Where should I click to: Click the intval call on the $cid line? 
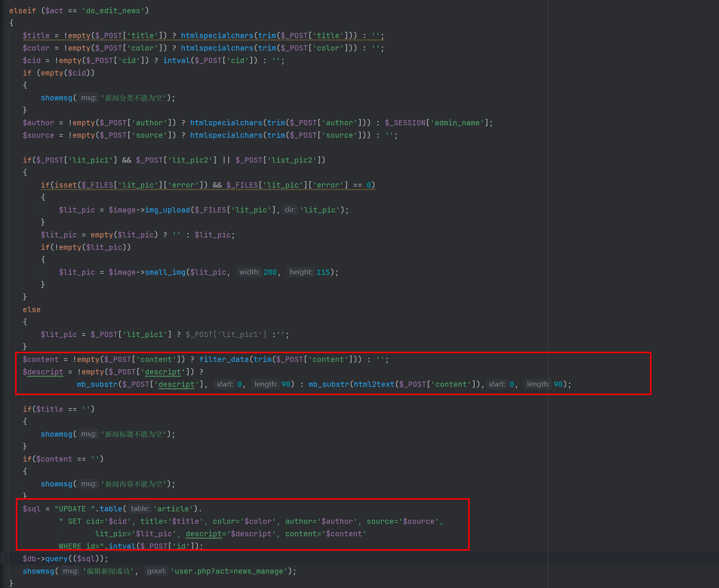(177, 60)
